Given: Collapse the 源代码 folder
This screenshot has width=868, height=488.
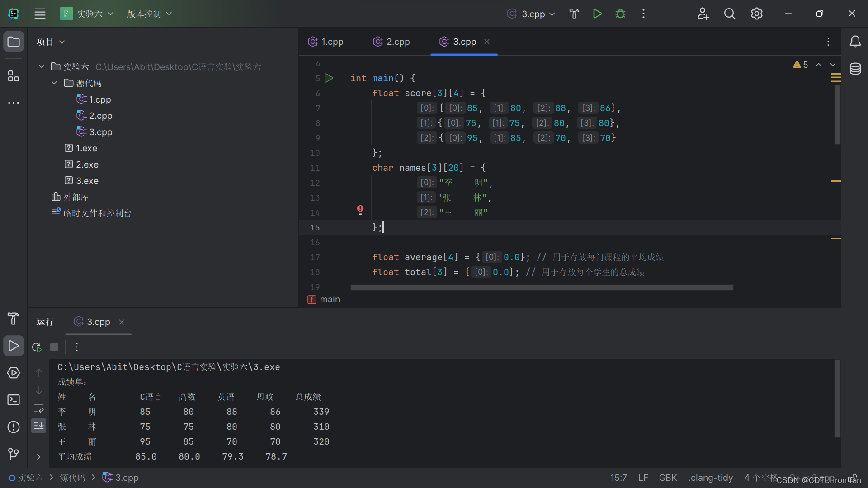Looking at the screenshot, I should click(x=54, y=83).
